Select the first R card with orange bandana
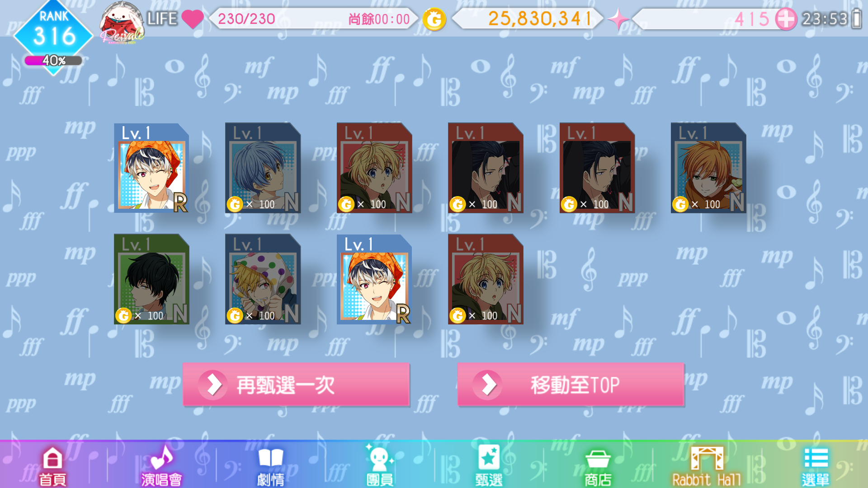The height and width of the screenshot is (488, 868). [151, 168]
